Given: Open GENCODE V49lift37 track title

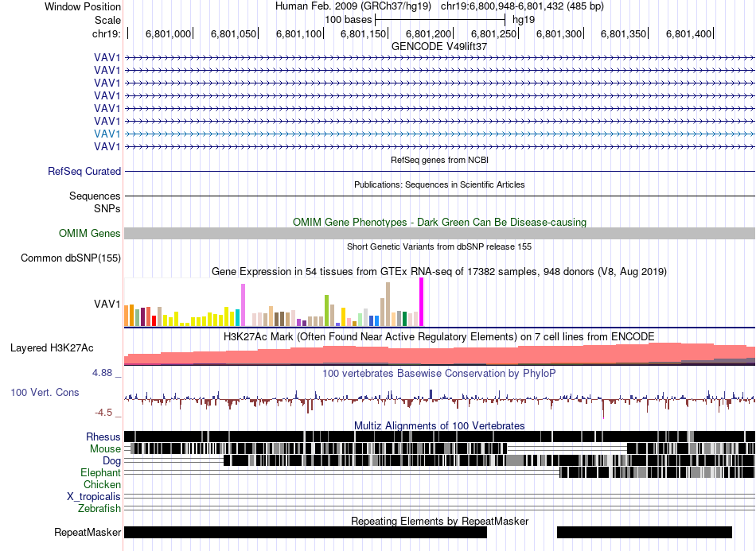Looking at the screenshot, I should click(439, 47).
